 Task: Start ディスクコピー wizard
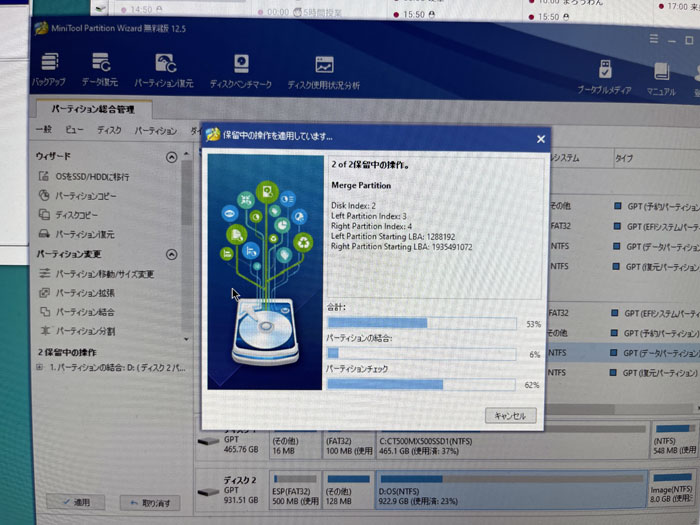click(x=68, y=215)
